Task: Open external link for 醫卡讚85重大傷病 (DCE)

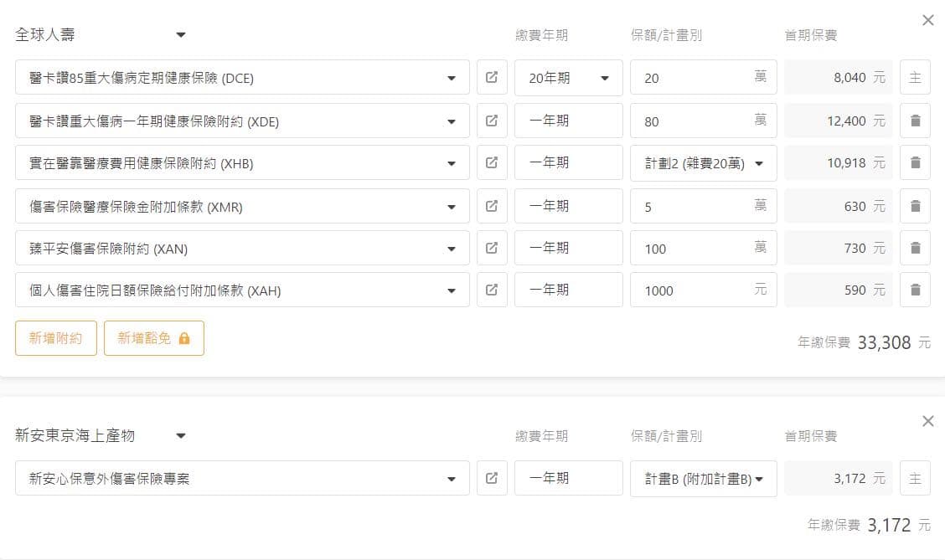Action: [492, 78]
